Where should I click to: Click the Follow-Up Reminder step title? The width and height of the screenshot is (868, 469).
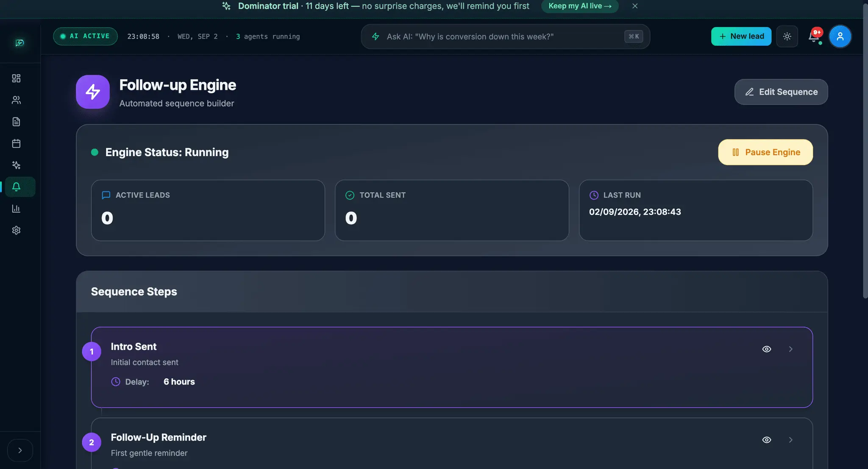point(159,437)
